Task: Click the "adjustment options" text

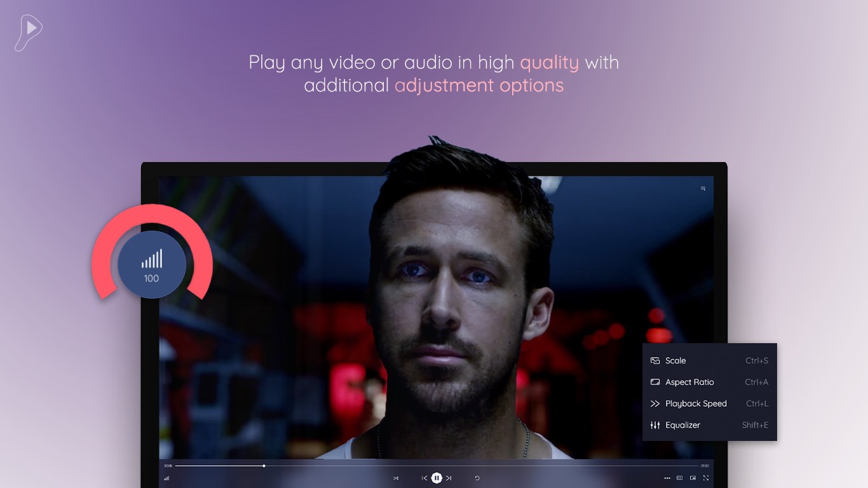Action: 479,85
